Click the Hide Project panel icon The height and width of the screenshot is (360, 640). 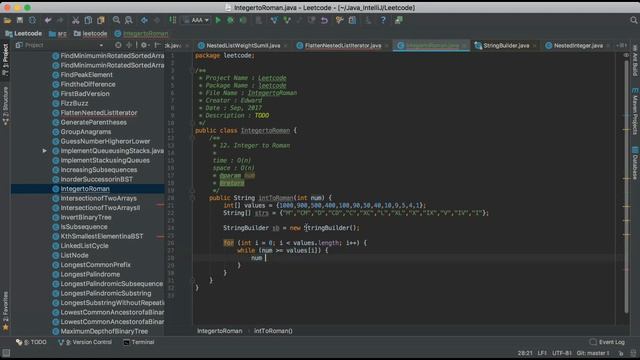[158, 45]
